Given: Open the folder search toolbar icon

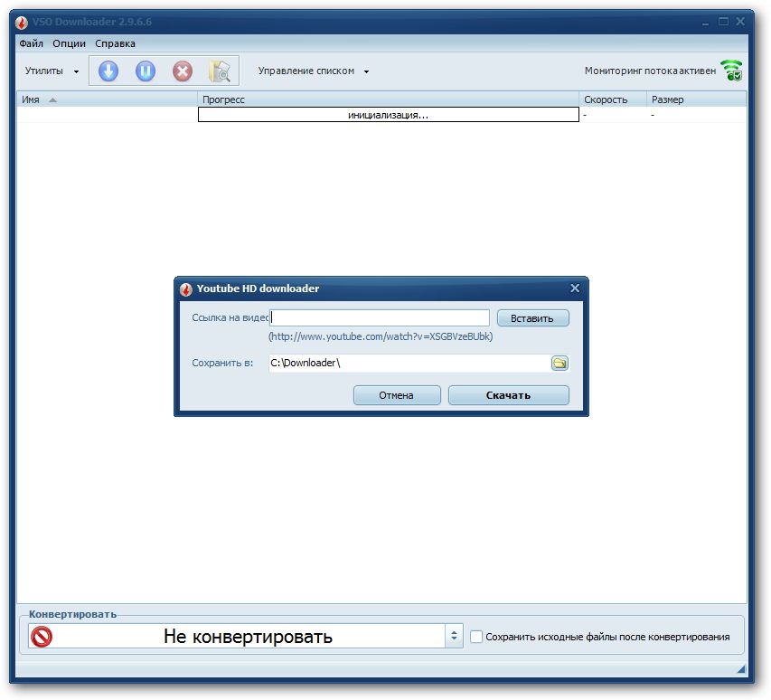Looking at the screenshot, I should click(220, 71).
